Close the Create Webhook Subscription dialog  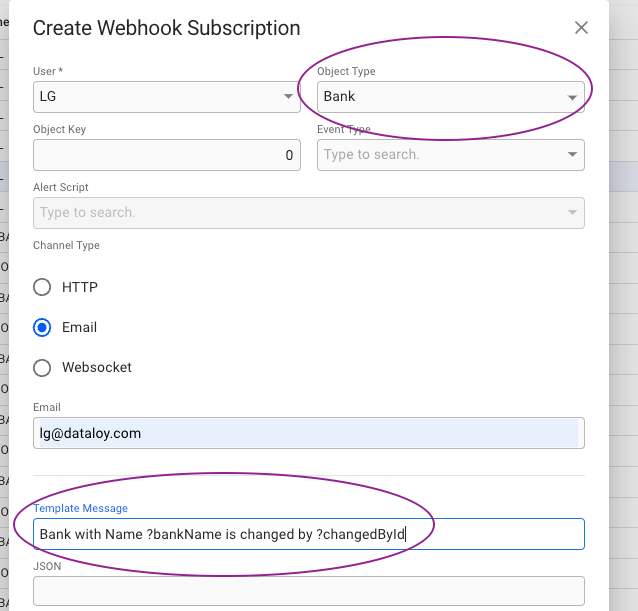click(581, 28)
